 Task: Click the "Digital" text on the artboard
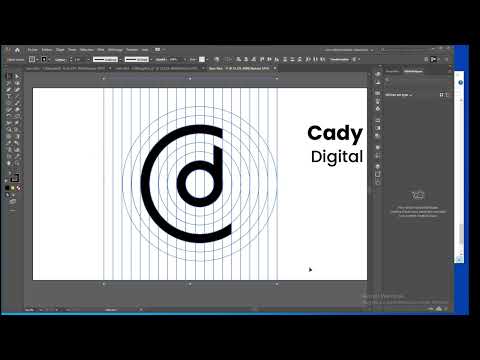tap(337, 157)
